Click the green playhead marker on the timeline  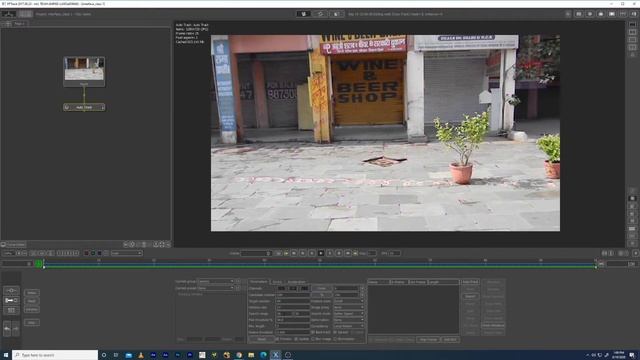(38, 264)
